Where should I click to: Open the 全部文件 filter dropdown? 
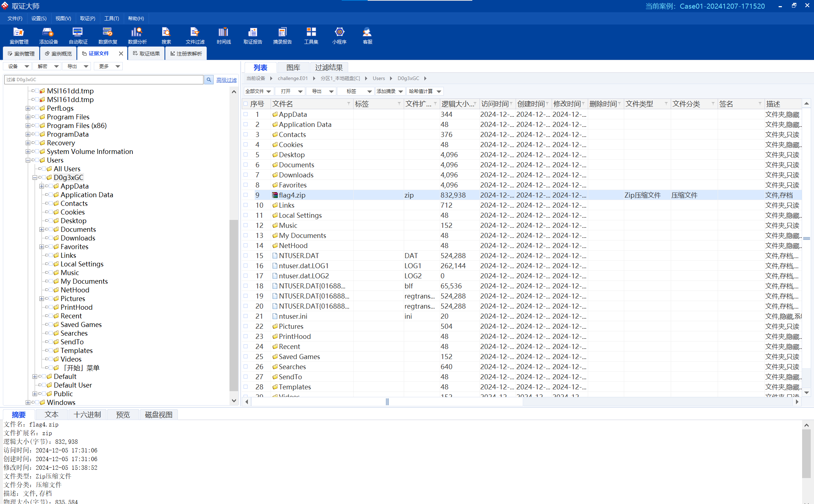coord(258,92)
